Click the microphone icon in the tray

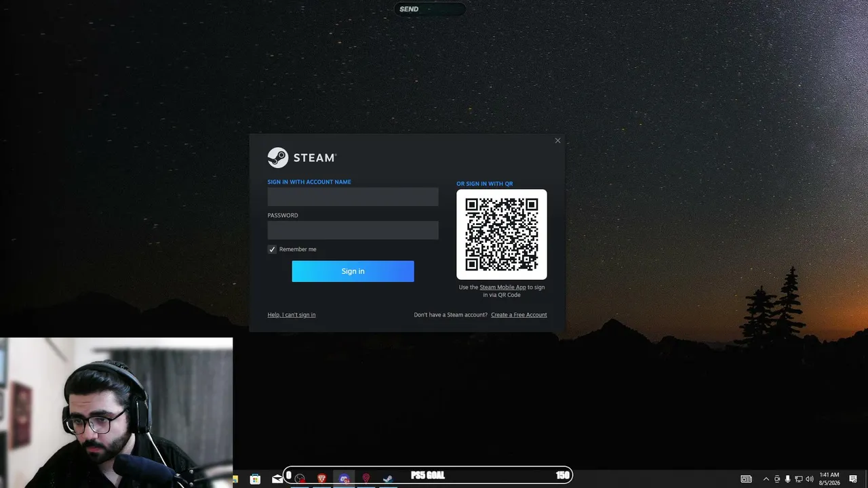click(x=787, y=479)
